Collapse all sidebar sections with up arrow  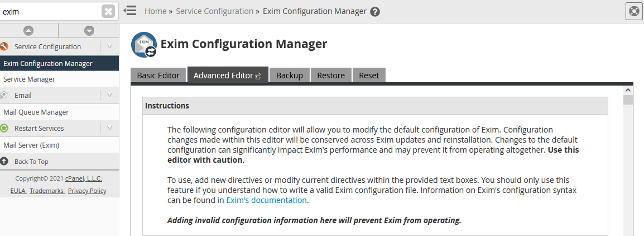(x=29, y=31)
